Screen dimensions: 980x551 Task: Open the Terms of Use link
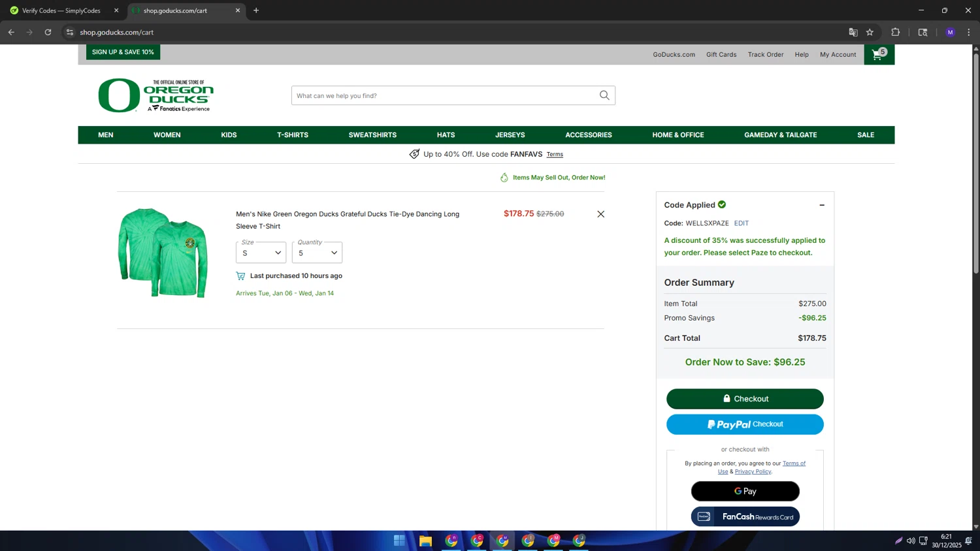[x=794, y=464]
